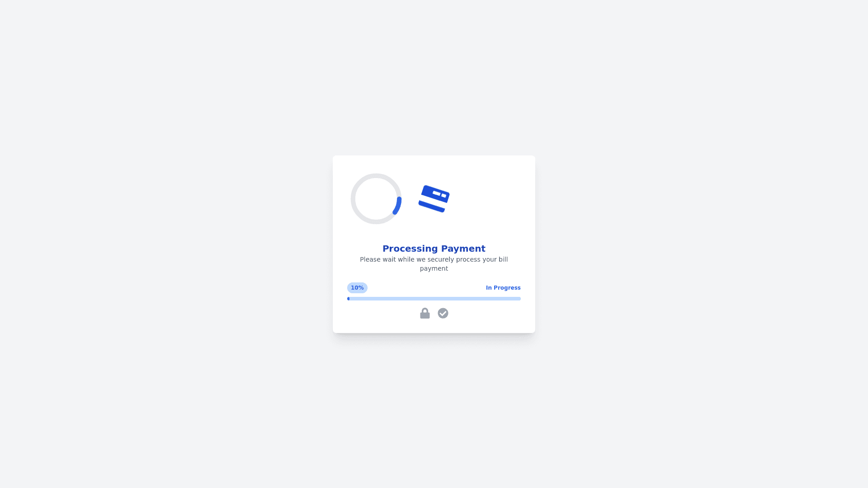Screen dimensions: 868x488
Task: Click blank white space right of the card icon
Action: point(488,199)
